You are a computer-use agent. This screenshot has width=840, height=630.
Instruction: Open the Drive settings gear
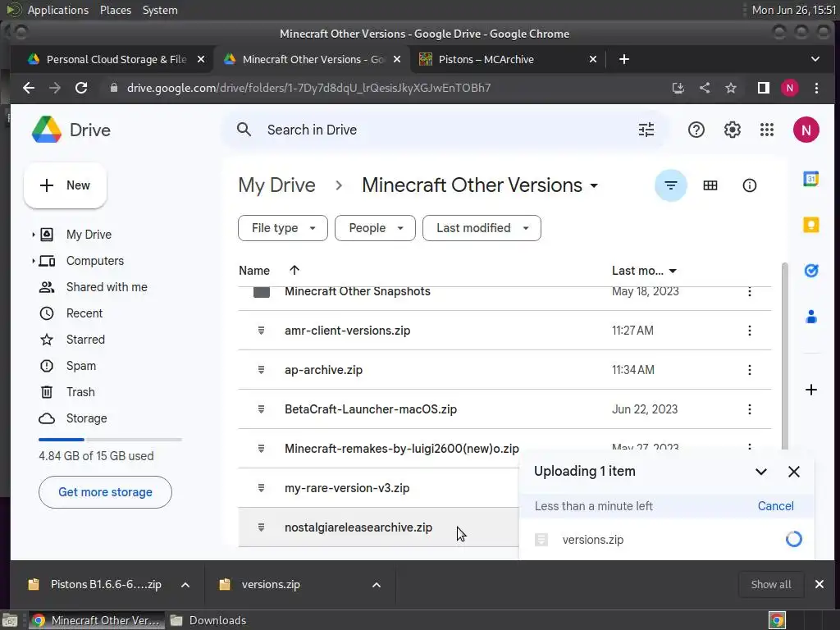[733, 130]
